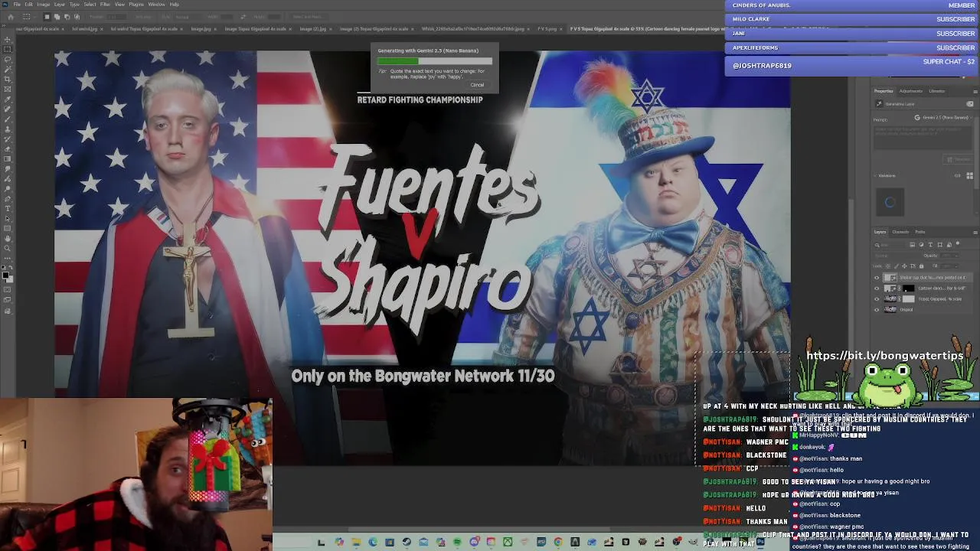Open the layer Kind filter dropdown
Screen dimensions: 980x551
point(890,245)
